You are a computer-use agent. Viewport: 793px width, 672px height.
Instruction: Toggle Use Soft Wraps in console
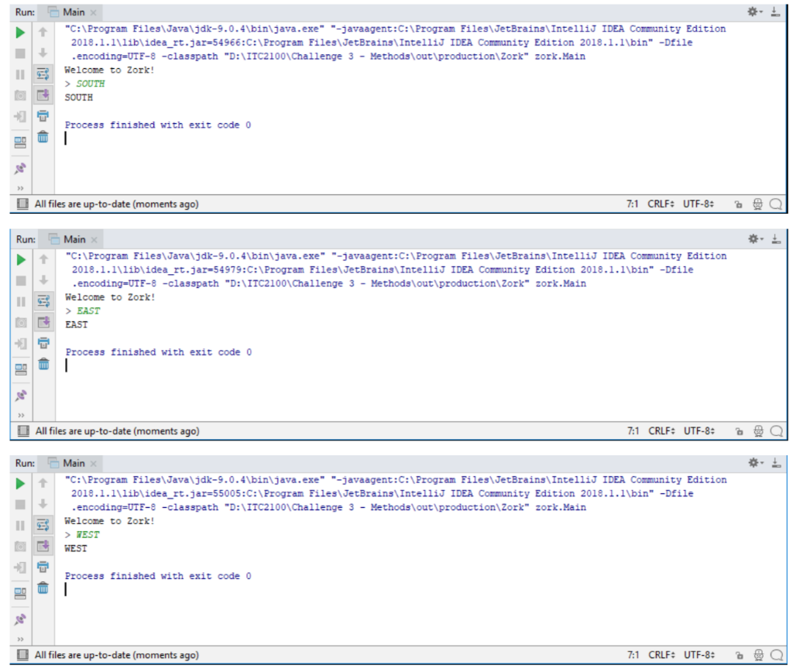coord(44,72)
